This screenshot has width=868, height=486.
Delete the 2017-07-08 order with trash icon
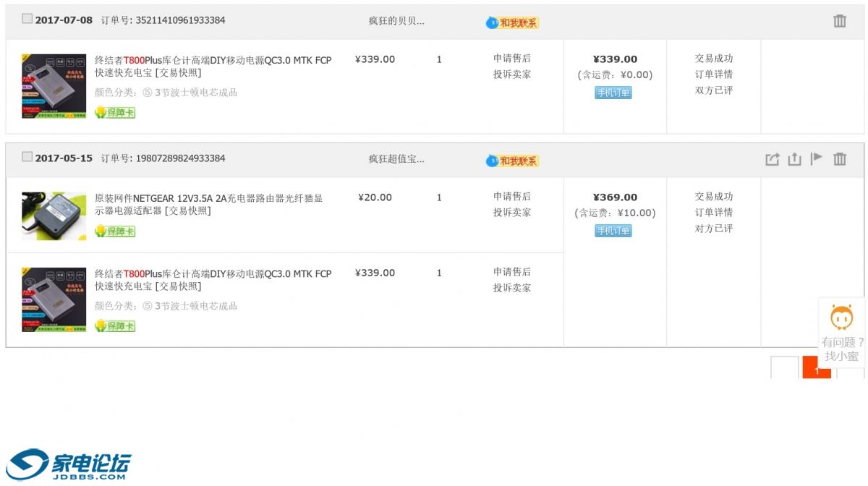839,21
